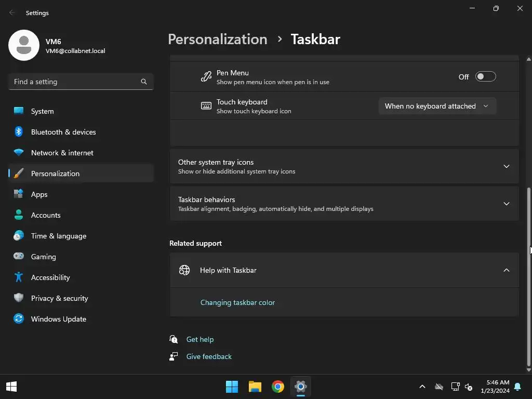Click the scrollbar down arrow
The image size is (532, 399).
pyautogui.click(x=528, y=370)
